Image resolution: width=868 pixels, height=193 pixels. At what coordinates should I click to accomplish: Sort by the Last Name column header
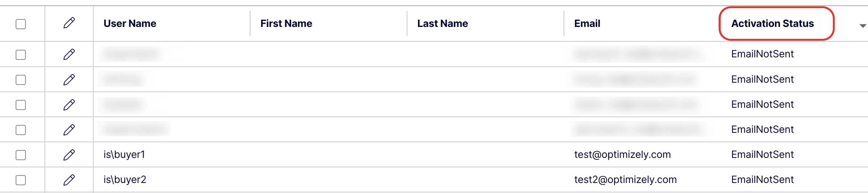[442, 23]
